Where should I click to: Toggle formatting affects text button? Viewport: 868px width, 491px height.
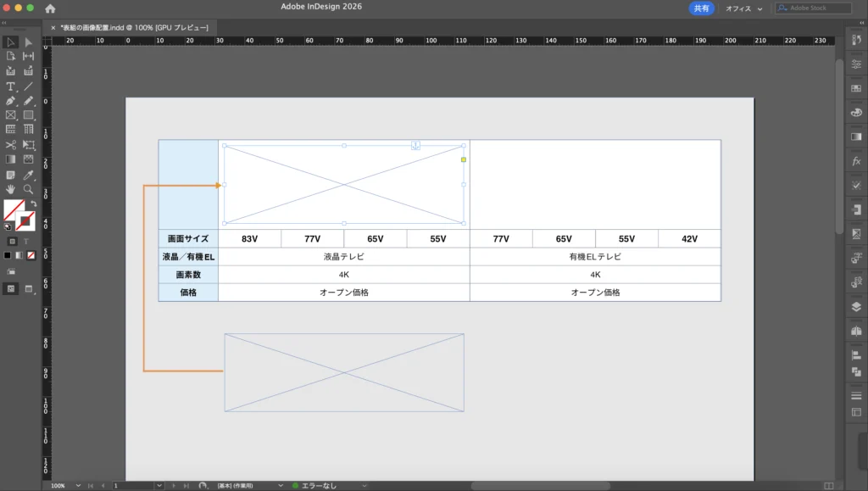click(25, 242)
